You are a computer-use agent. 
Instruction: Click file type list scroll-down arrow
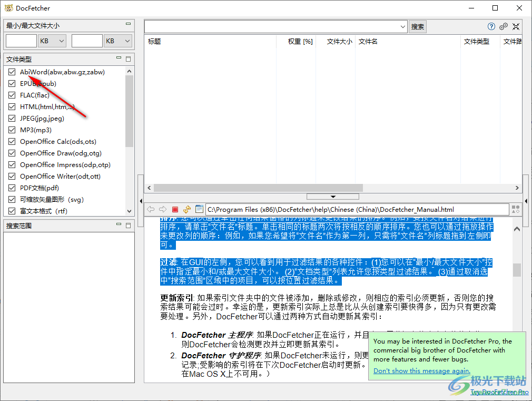click(x=129, y=211)
